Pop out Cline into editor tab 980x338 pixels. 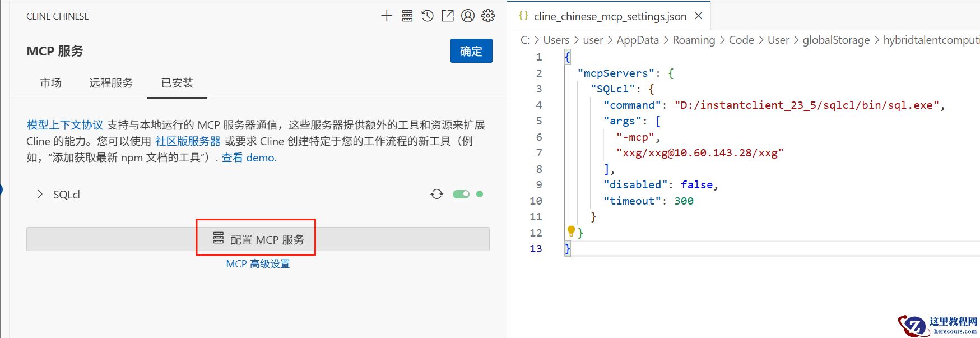448,16
